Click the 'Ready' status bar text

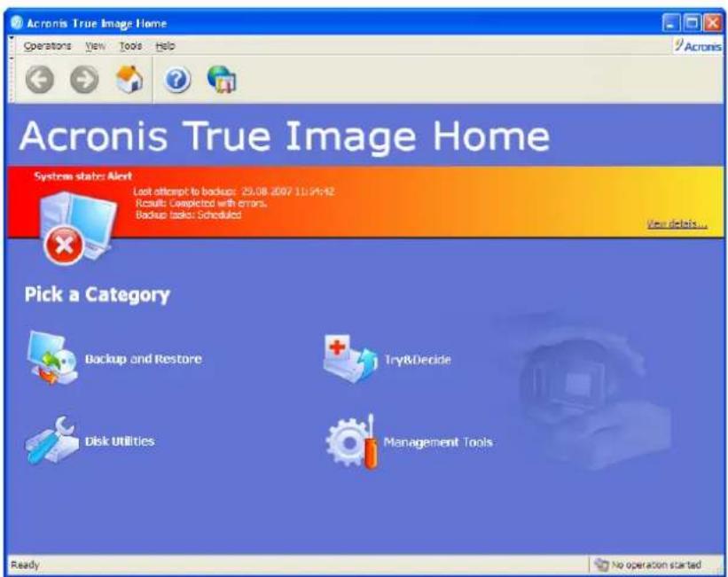(25, 565)
